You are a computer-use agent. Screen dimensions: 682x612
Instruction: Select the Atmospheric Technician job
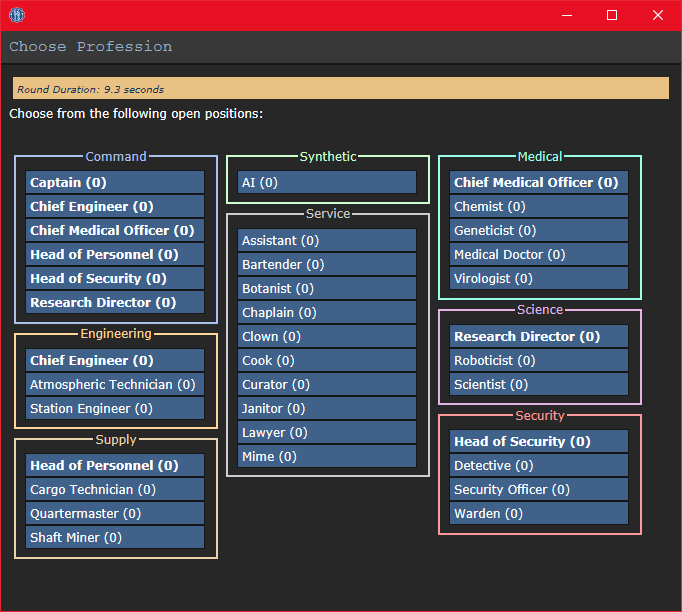(x=115, y=384)
